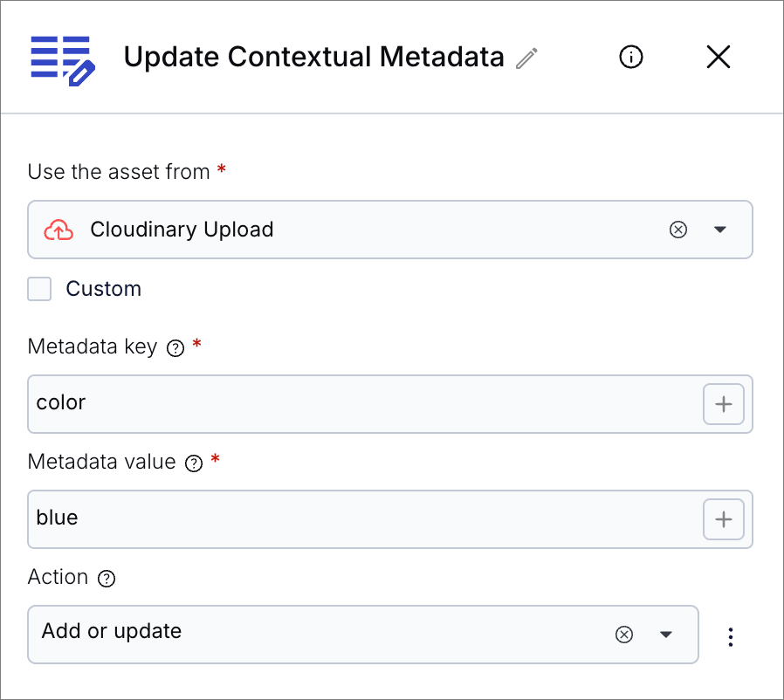Click the Action help question mark icon
Image resolution: width=784 pixels, height=700 pixels.
tap(107, 579)
